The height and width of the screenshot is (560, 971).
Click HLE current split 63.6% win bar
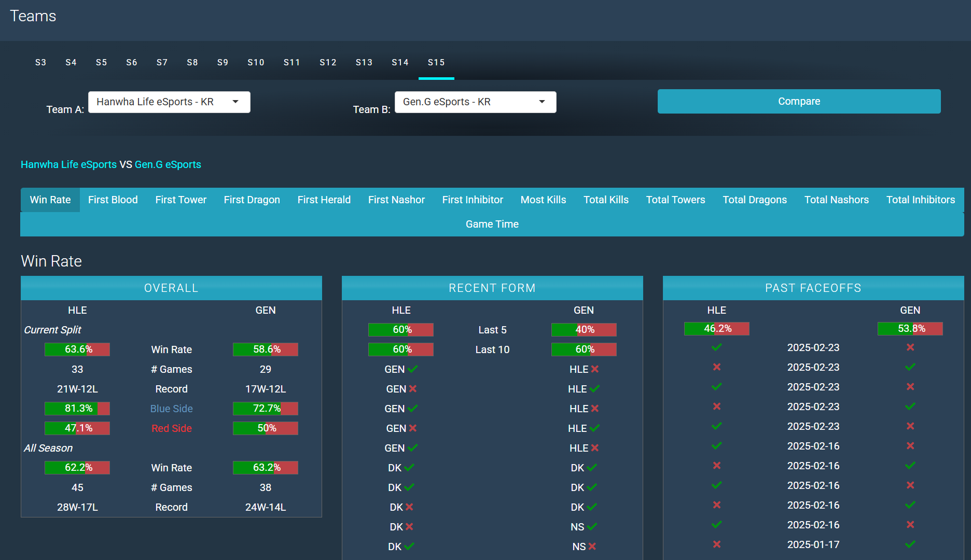point(77,349)
